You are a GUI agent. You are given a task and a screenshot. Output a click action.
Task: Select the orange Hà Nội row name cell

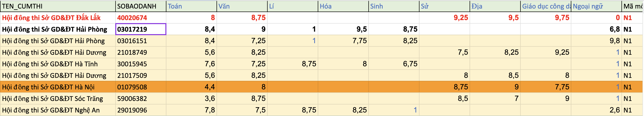click(58, 87)
